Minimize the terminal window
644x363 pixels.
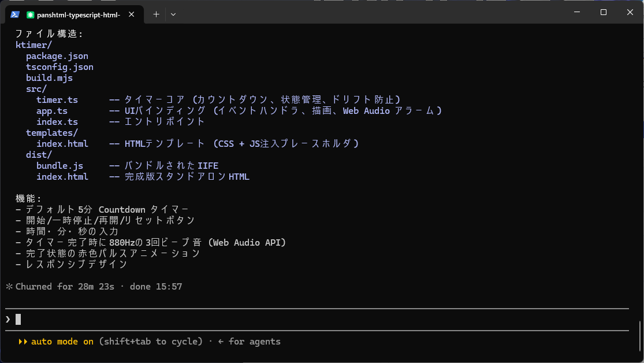tap(577, 12)
